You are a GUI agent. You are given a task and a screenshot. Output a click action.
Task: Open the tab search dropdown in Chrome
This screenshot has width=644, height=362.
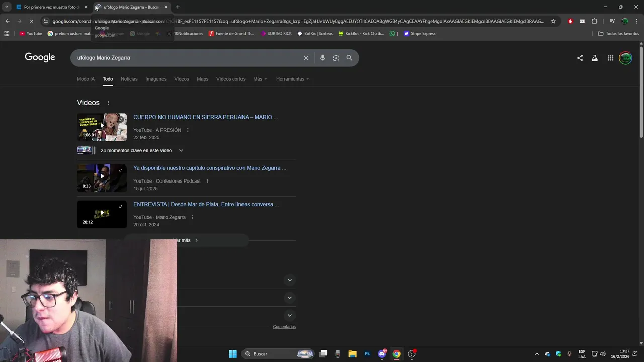(x=7, y=7)
